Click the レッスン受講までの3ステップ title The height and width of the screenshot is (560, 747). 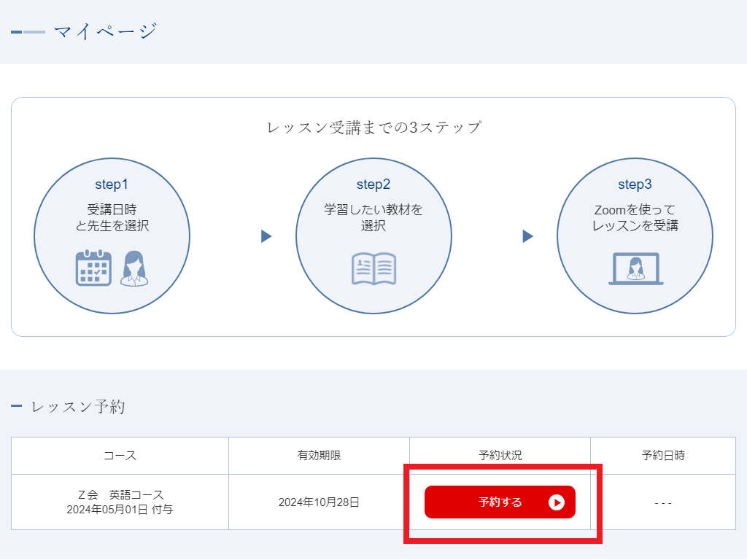click(373, 128)
